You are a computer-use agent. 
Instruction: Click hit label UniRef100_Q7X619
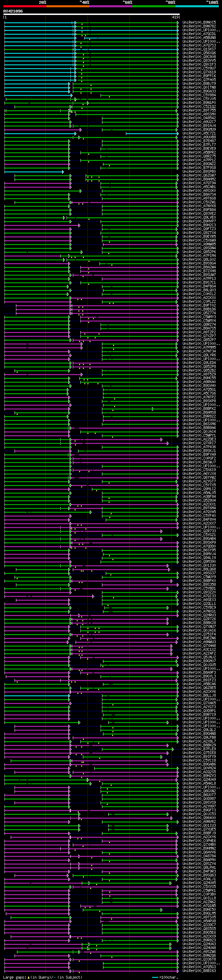click(199, 72)
